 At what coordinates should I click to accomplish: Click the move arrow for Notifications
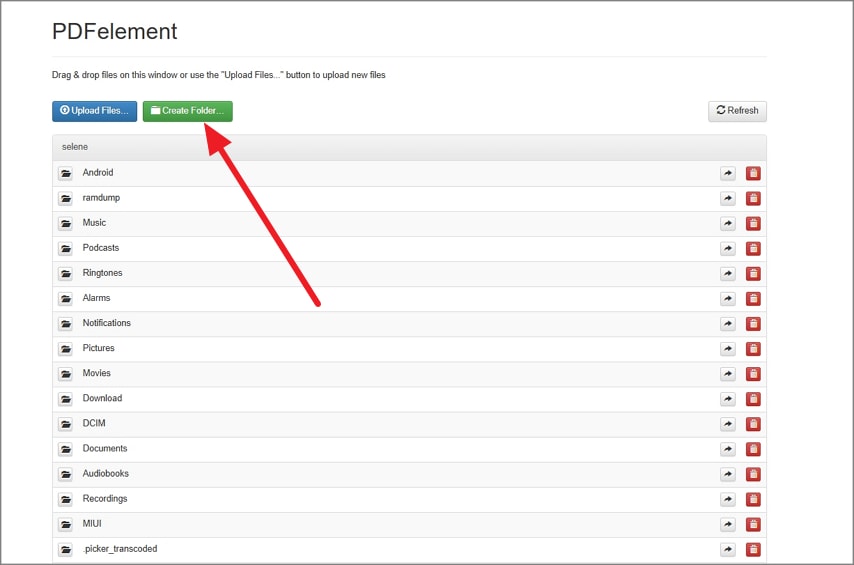728,324
